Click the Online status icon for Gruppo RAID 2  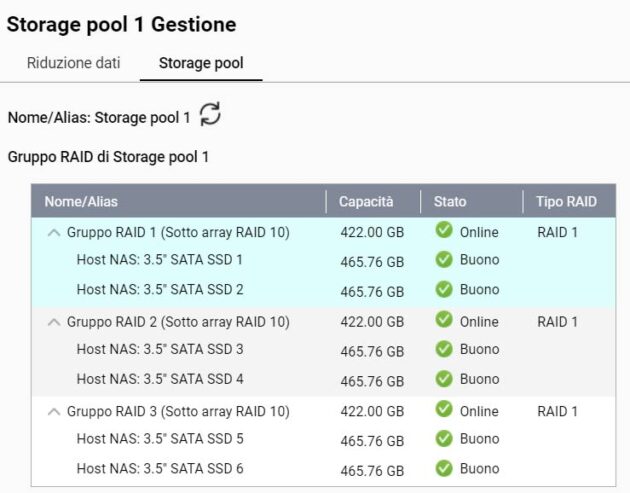444,321
